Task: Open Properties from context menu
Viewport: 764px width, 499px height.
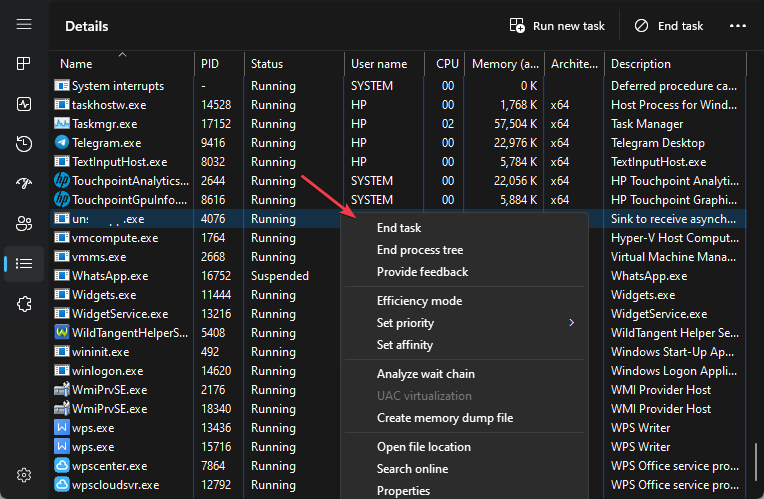Action: coord(403,491)
